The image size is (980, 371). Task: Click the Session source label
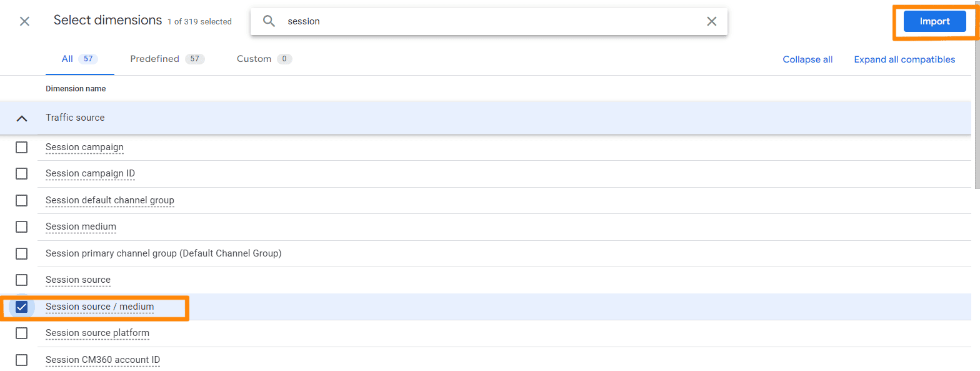pos(78,280)
